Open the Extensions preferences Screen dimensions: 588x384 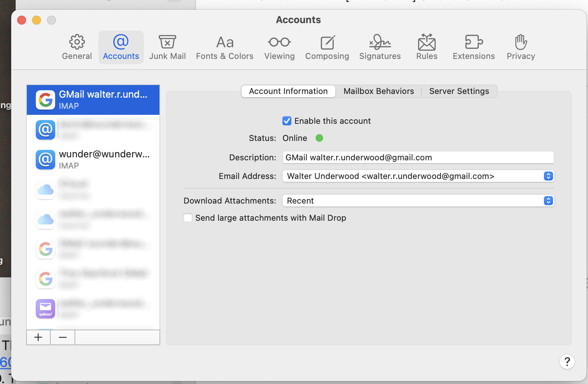click(x=474, y=47)
